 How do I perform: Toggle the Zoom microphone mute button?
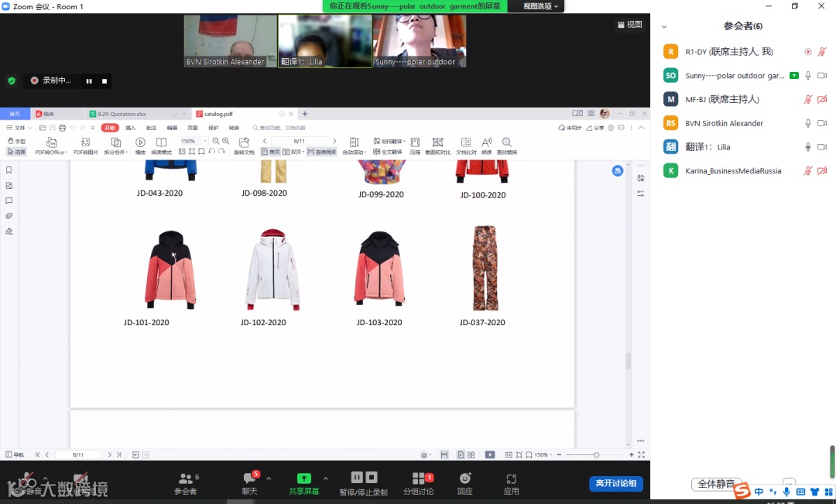(26, 482)
